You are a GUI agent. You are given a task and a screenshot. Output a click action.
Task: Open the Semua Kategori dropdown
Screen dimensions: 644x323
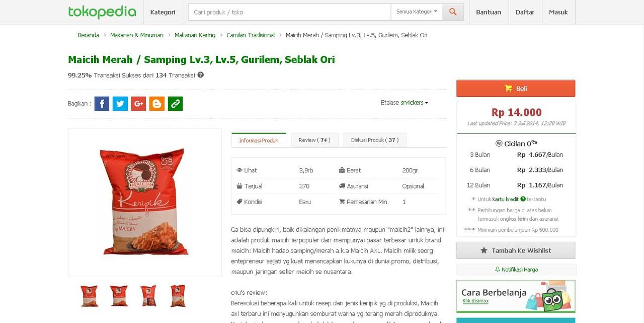point(417,12)
